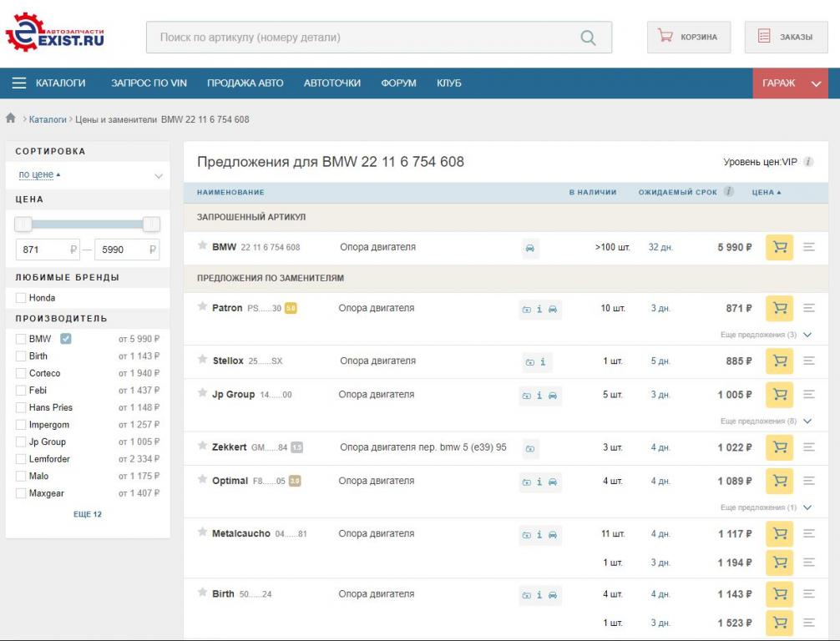
Task: Check the Maxgear manufacturer checkbox
Action: tap(21, 493)
